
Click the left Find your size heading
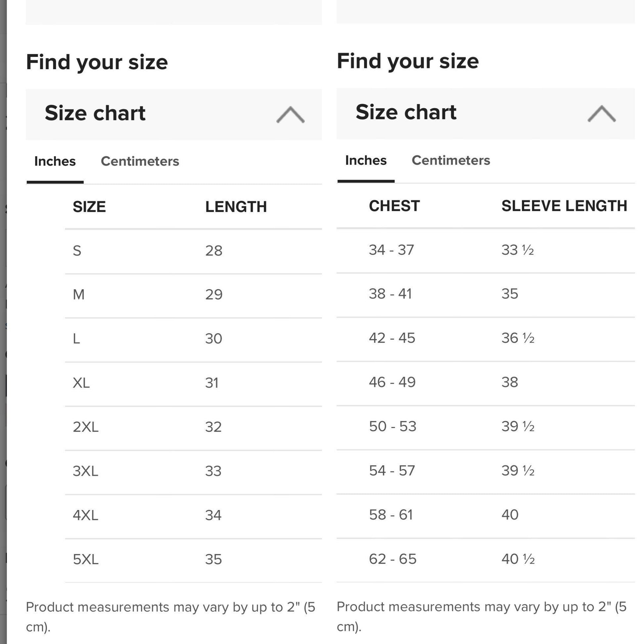[x=97, y=62]
